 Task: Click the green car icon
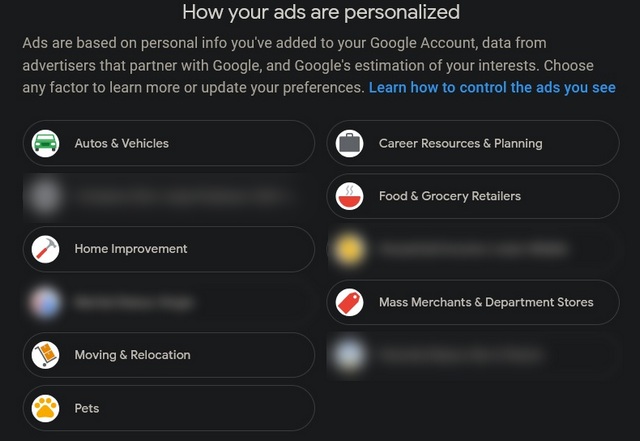click(45, 143)
